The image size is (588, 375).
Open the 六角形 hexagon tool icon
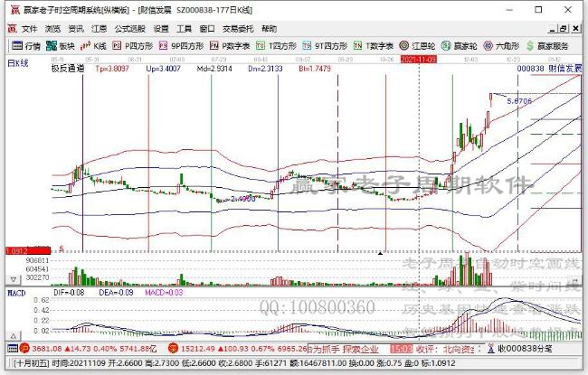pyautogui.click(x=488, y=46)
